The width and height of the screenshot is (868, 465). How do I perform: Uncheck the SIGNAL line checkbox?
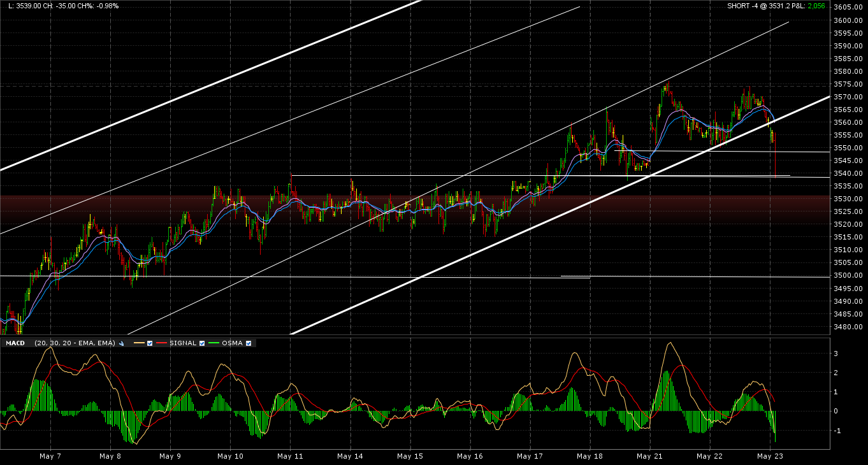coord(202,343)
